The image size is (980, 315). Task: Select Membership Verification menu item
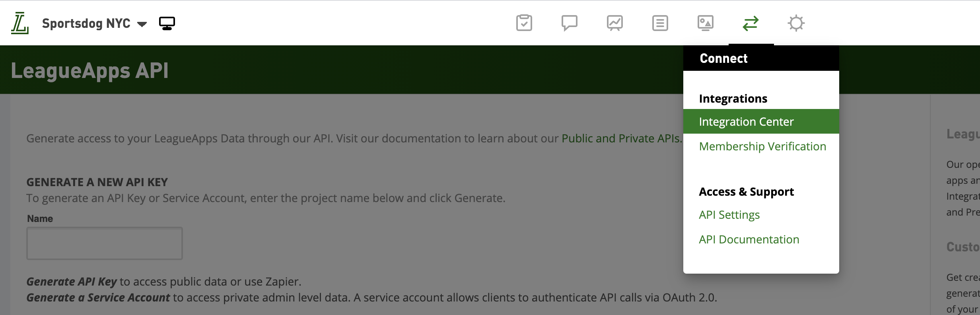(762, 146)
